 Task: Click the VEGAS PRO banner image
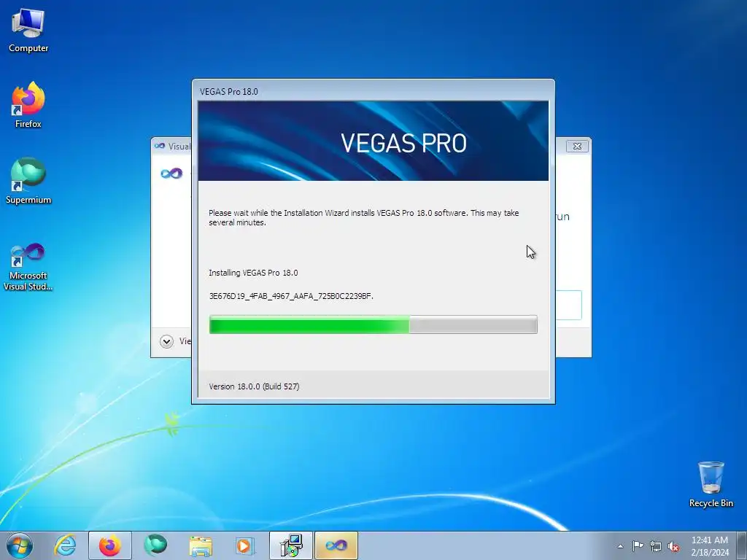point(373,141)
